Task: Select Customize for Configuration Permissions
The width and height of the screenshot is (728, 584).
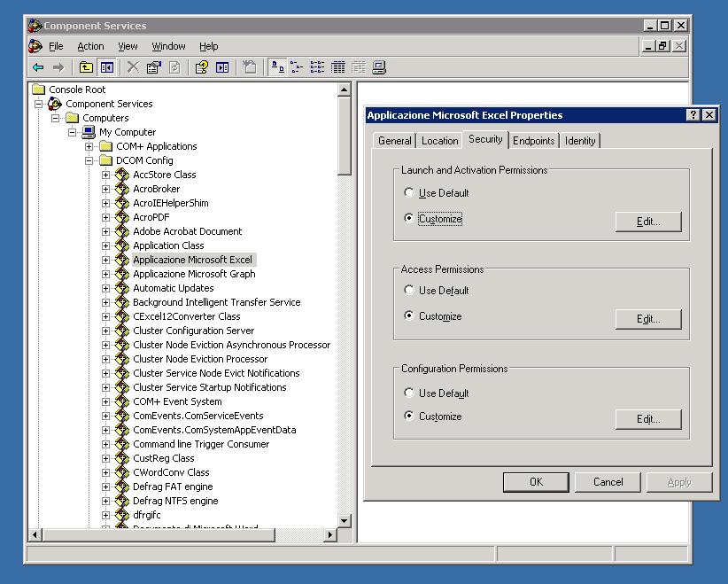Action: 409,416
